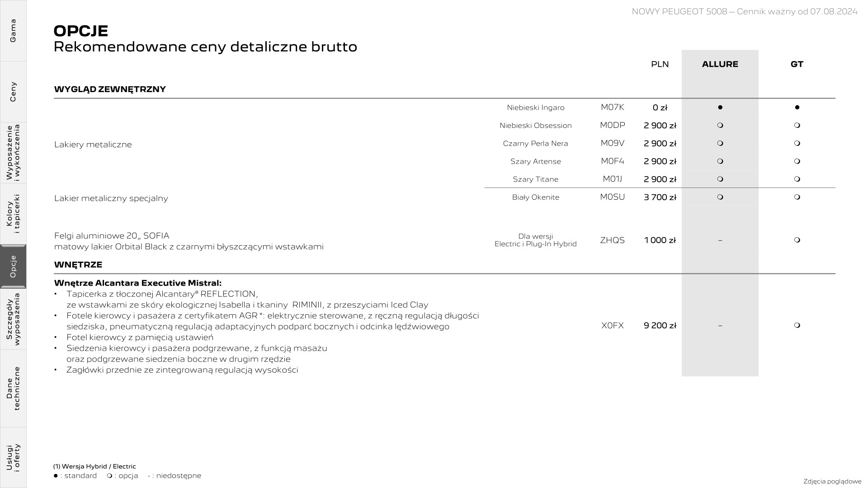This screenshot has width=868, height=488.
Task: Open Szczegóły wyposażenia tab
Action: [x=13, y=319]
